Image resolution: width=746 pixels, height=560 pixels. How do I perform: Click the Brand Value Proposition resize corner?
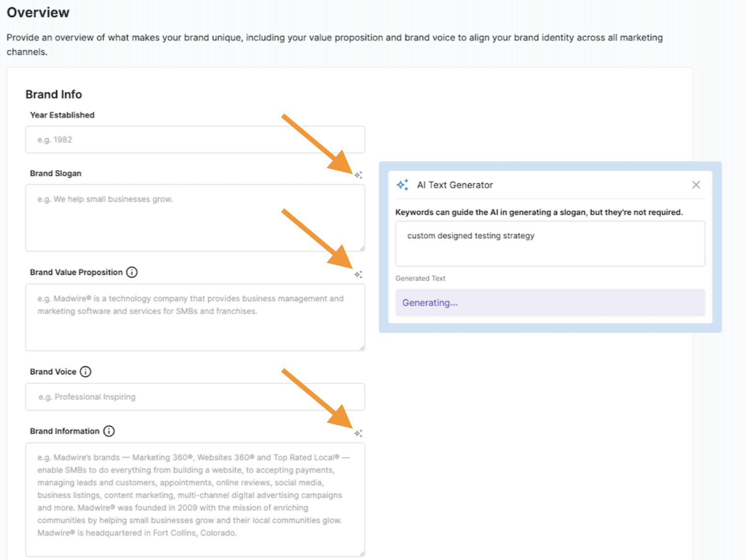click(362, 348)
